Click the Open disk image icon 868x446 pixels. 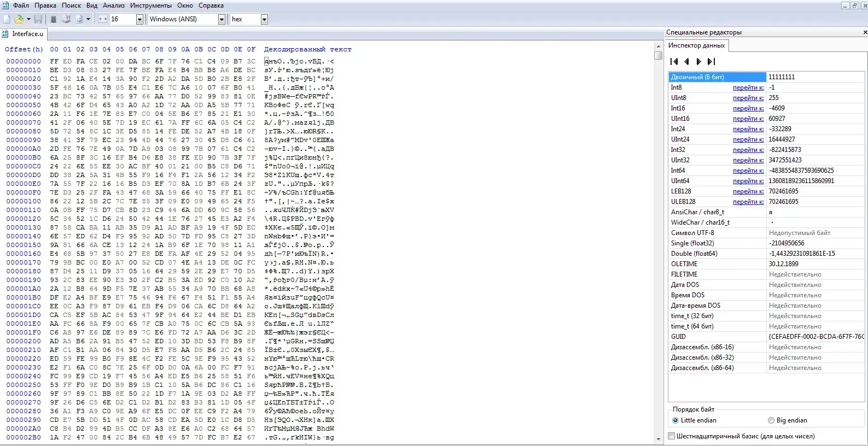(x=79, y=19)
